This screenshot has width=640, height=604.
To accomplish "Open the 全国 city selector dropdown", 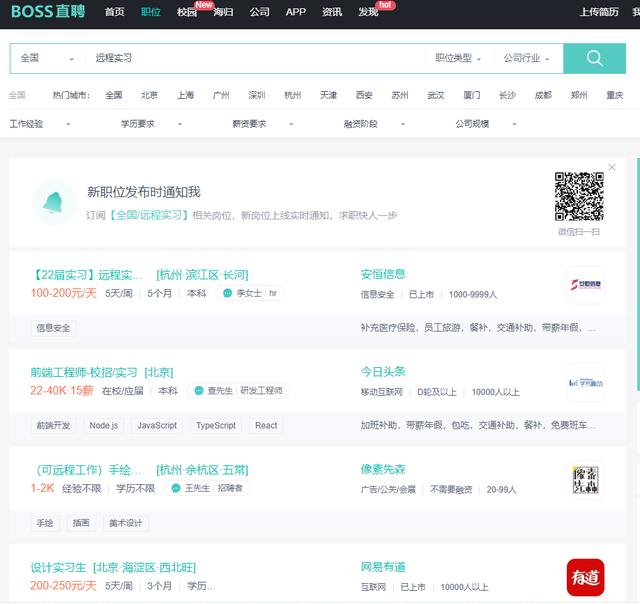I will tap(47, 58).
